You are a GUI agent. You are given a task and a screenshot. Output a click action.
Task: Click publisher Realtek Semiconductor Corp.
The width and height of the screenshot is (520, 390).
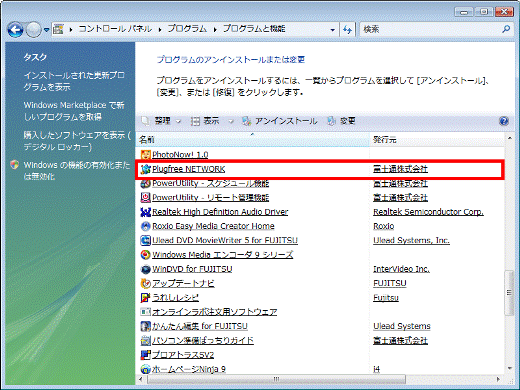coord(428,212)
